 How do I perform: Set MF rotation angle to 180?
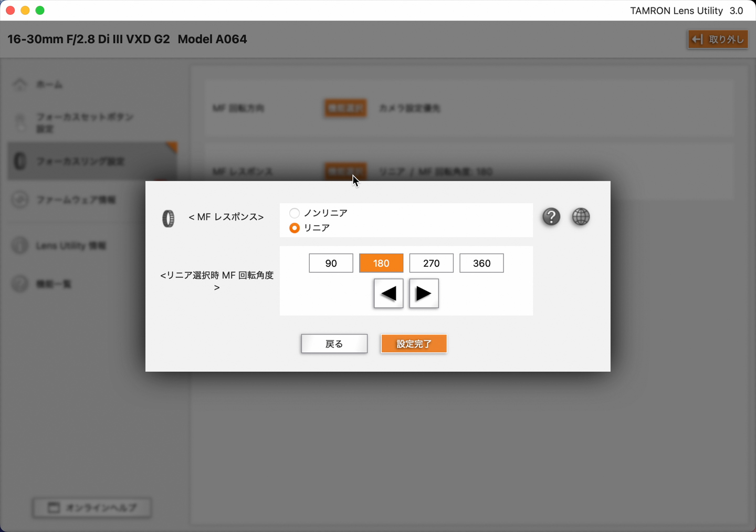[381, 263]
